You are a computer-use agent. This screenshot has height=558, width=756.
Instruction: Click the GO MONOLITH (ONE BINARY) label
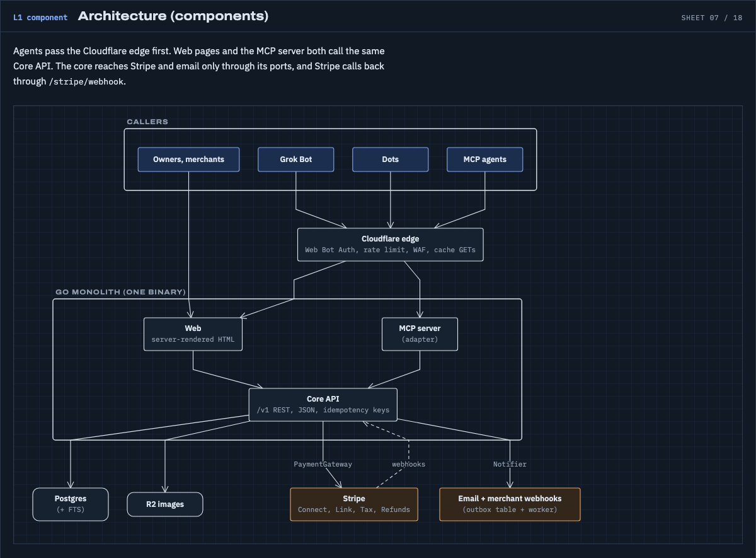[120, 292]
